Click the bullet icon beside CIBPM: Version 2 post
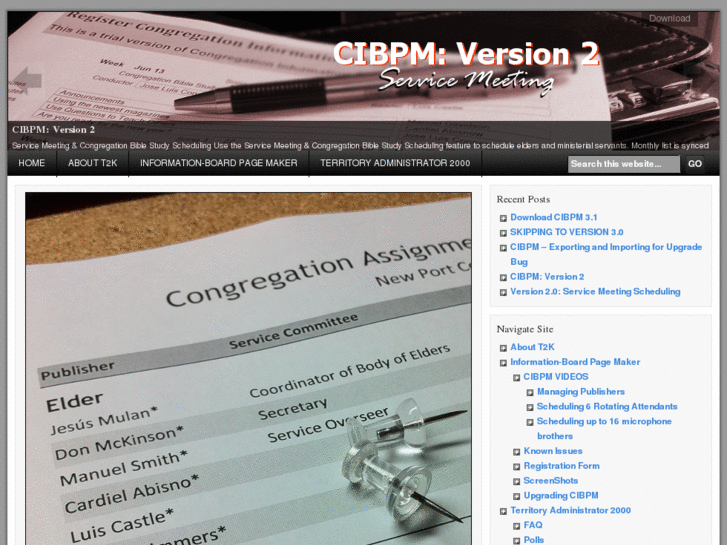The height and width of the screenshot is (545, 727). click(x=503, y=277)
